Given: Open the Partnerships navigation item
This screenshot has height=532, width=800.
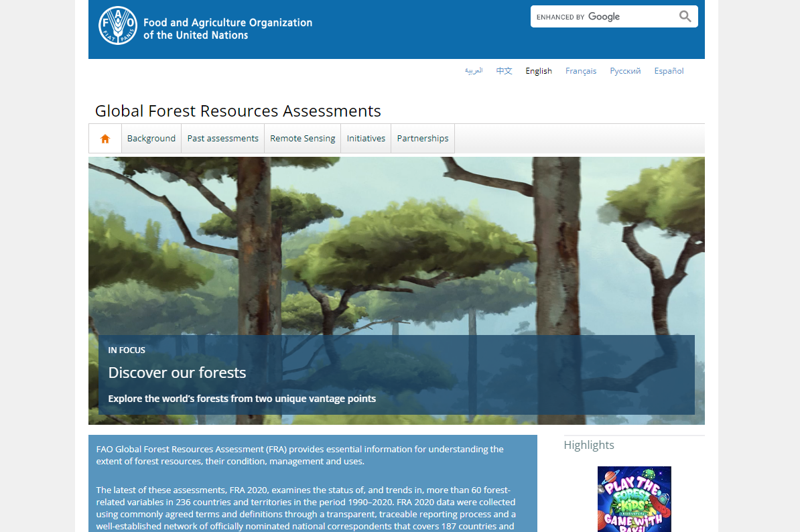Looking at the screenshot, I should [x=423, y=138].
